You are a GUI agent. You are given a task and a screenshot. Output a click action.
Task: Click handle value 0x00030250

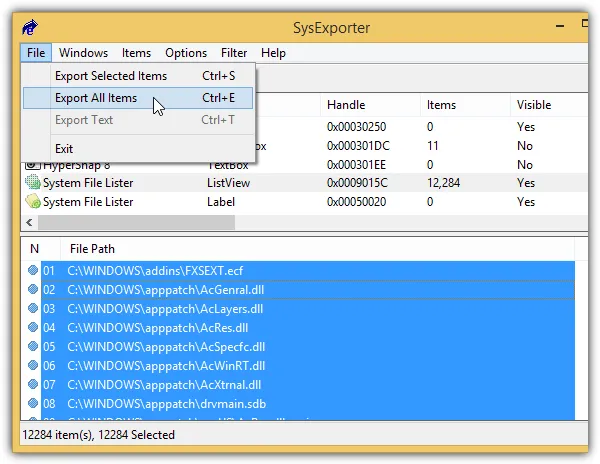click(356, 127)
